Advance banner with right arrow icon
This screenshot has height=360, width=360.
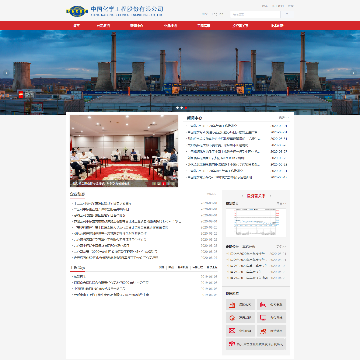coord(353,73)
